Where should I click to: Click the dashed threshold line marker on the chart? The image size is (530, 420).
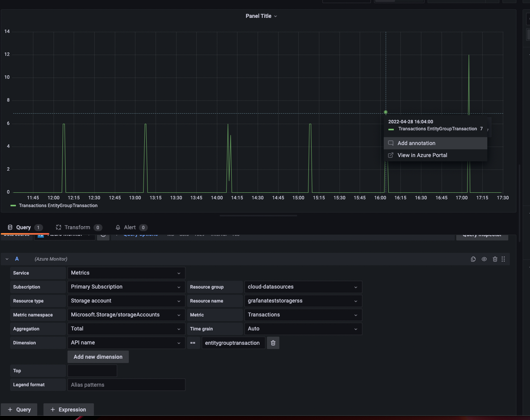coord(385,112)
